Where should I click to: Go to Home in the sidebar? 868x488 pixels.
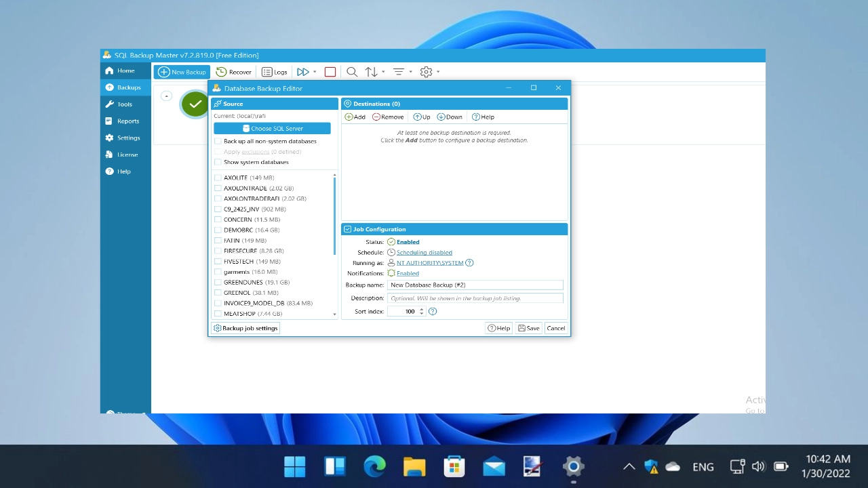pyautogui.click(x=125, y=70)
